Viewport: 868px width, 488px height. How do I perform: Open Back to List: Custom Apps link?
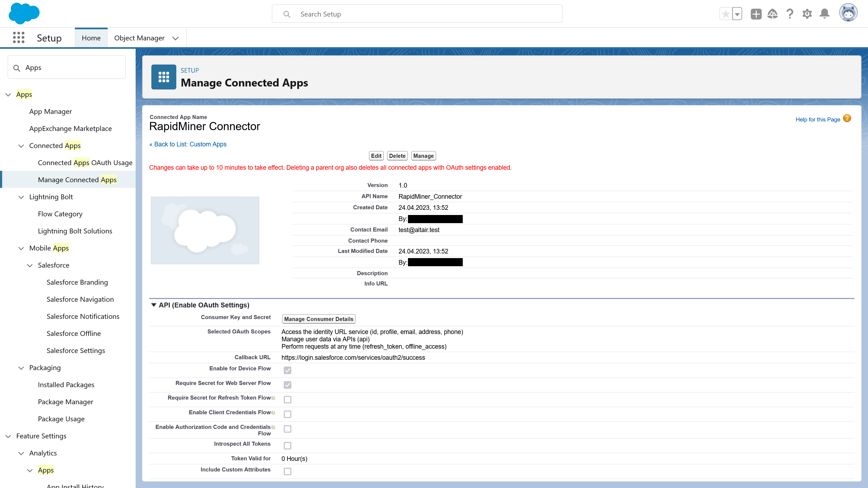tap(188, 144)
